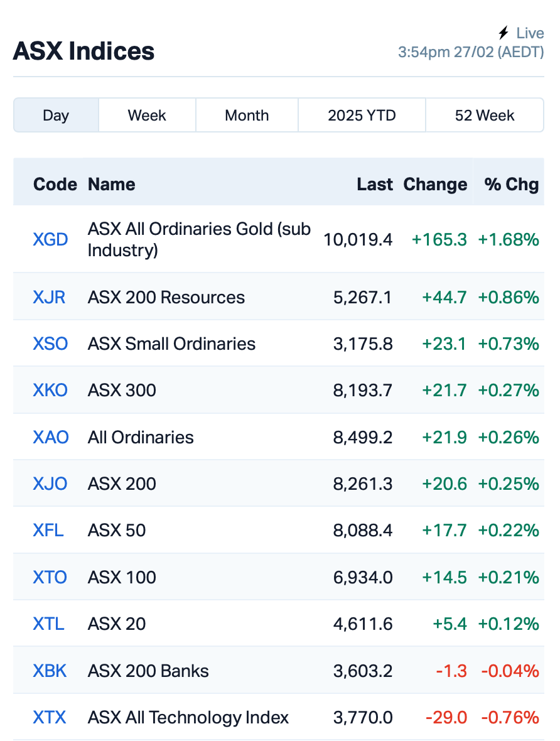Click the percent change +1.68%

coord(509,240)
